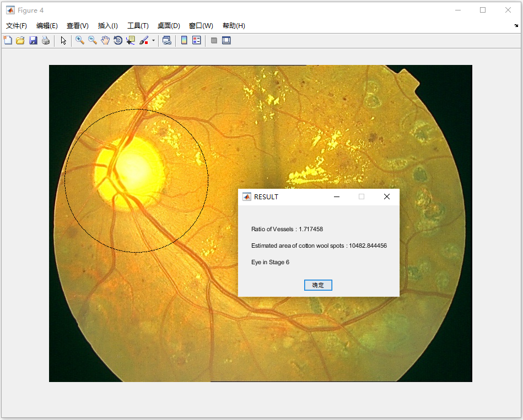Viewport: 523px width, 420px height.
Task: Select the Pan hand tool
Action: point(105,41)
